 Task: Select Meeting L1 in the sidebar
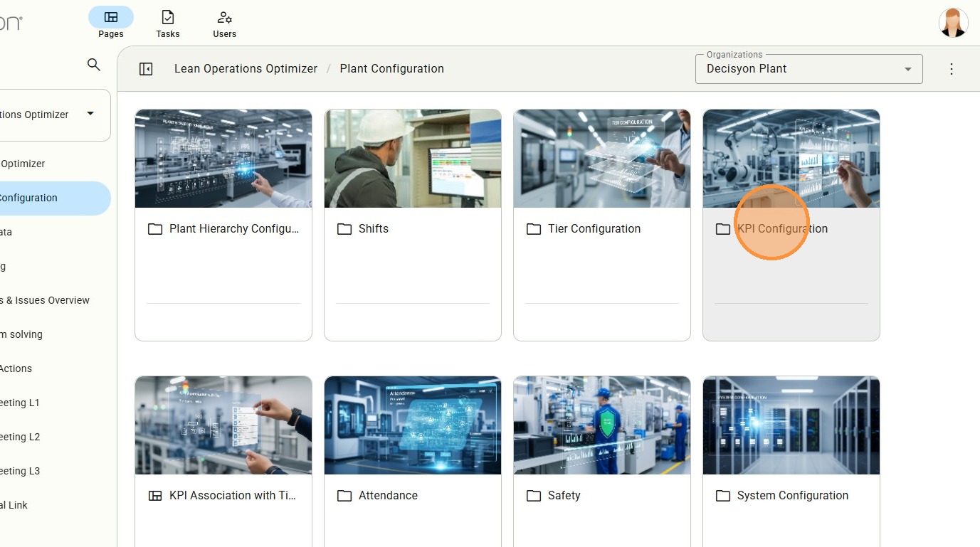click(20, 403)
